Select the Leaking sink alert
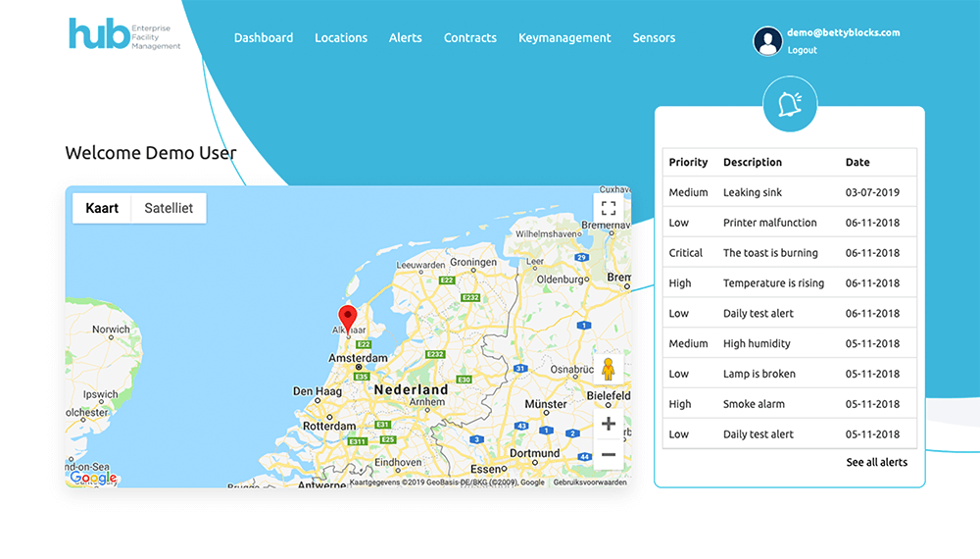 point(789,192)
